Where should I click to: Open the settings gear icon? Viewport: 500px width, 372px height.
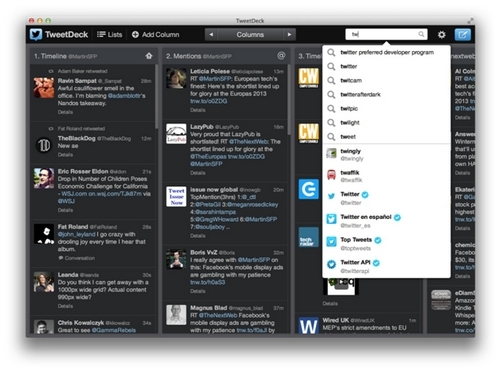click(x=442, y=34)
